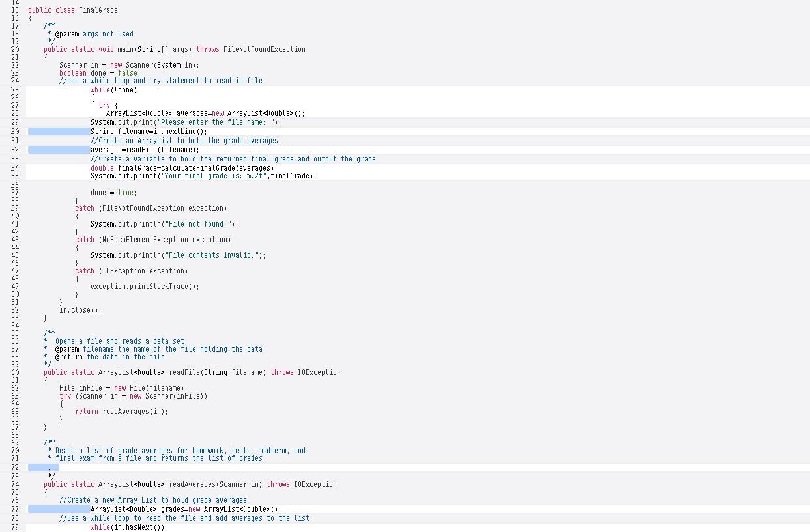Click the blank before ArrayList on line 77
810x532 pixels.
59,509
